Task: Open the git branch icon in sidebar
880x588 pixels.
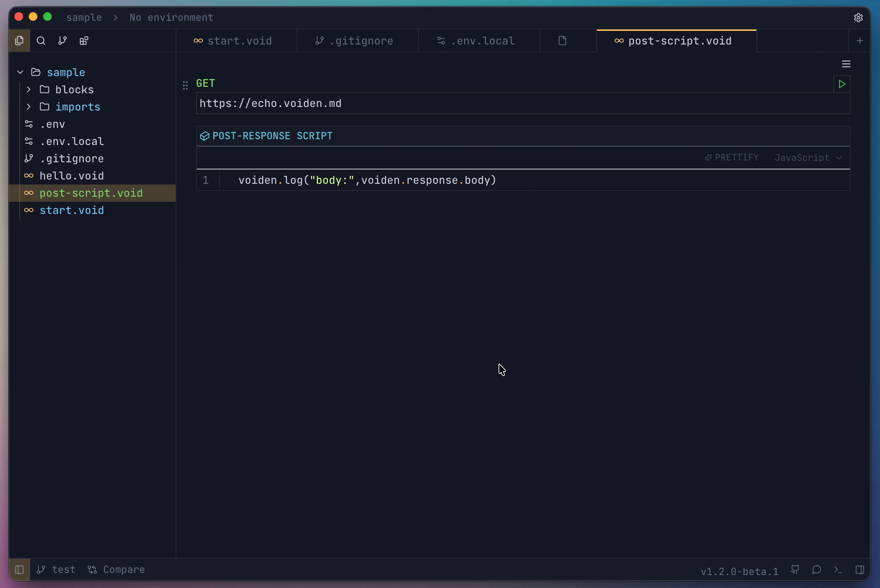Action: click(x=62, y=41)
